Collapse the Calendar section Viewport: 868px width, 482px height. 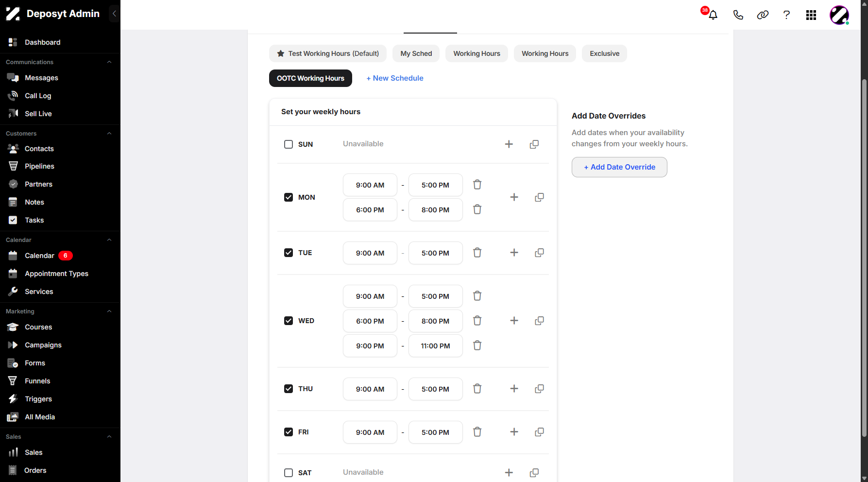pyautogui.click(x=109, y=240)
